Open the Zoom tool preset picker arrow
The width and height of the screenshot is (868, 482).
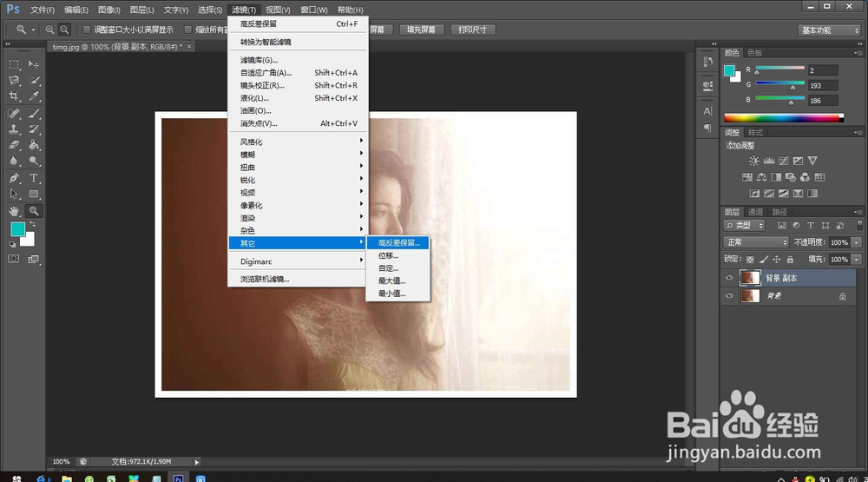[x=33, y=30]
